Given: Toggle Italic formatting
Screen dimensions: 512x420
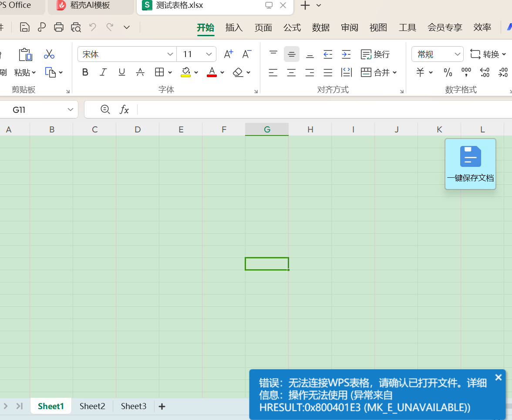Looking at the screenshot, I should 103,72.
